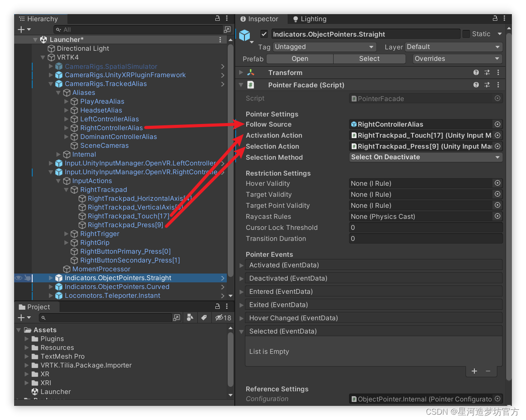Viewport: 526px width, 420px height.
Task: Open Pointer Facade context menu
Action: pyautogui.click(x=498, y=85)
